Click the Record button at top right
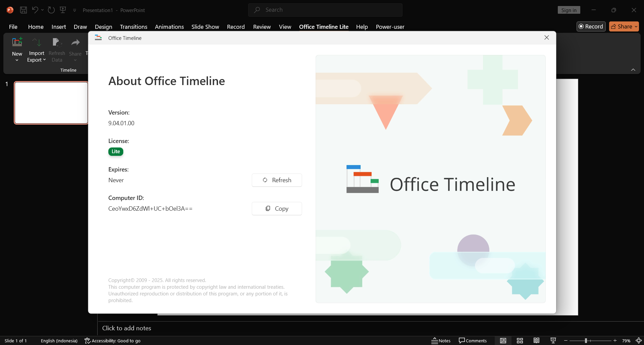 coord(591,26)
